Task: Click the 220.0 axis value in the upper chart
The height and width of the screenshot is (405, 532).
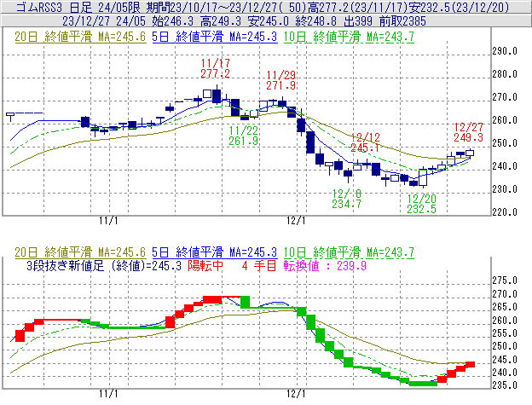Action: [505, 212]
